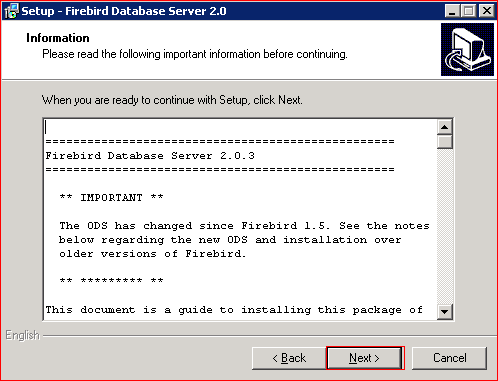Minimize the Setup window

(x=452, y=11)
